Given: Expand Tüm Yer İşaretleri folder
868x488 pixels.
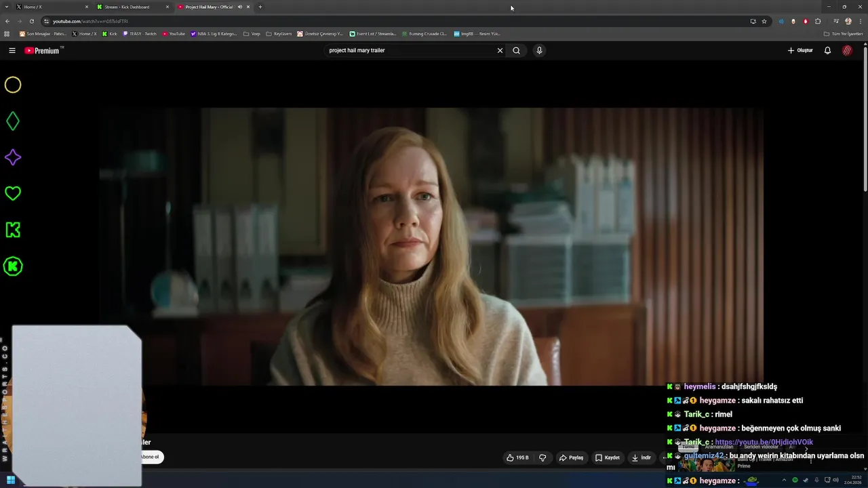Looking at the screenshot, I should [x=843, y=33].
